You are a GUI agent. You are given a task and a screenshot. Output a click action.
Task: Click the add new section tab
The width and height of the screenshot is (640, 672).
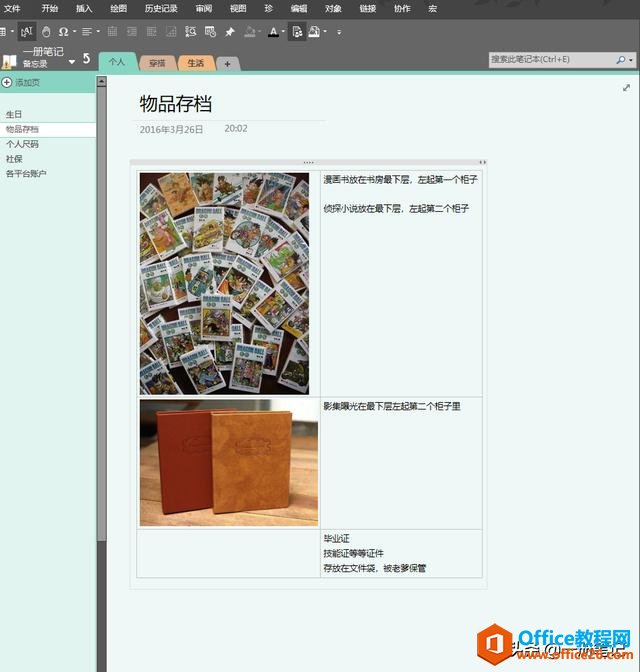point(227,63)
